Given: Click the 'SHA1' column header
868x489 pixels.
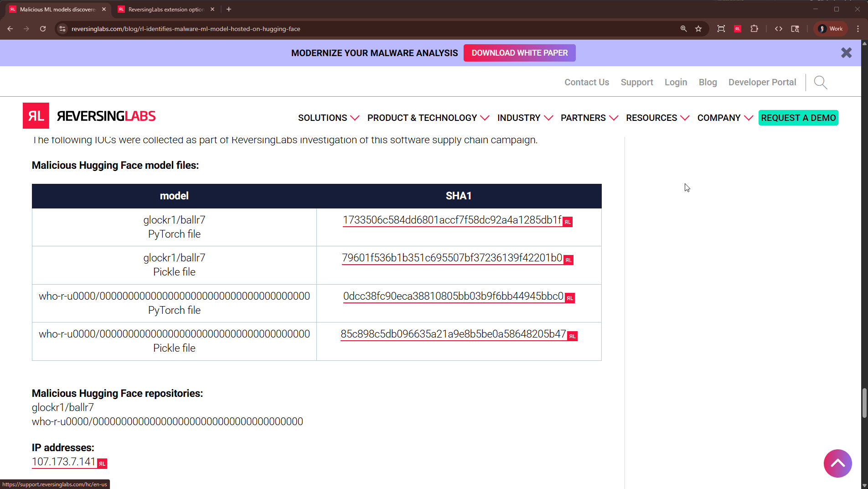Looking at the screenshot, I should [x=459, y=196].
